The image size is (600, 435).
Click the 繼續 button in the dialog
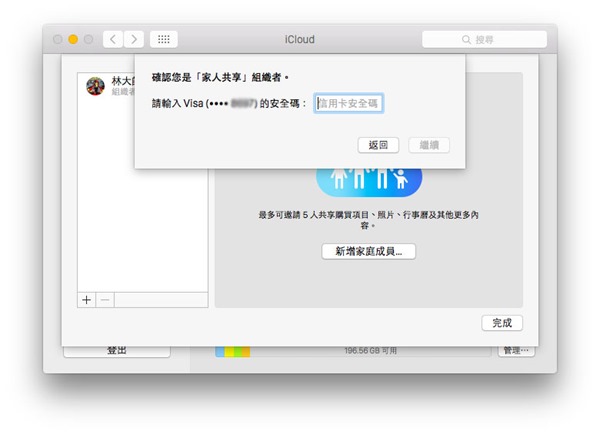click(x=429, y=145)
